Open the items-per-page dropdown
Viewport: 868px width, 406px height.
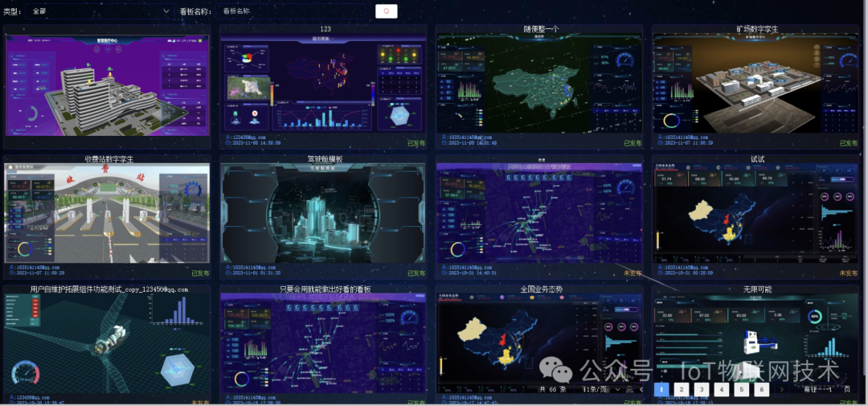tap(602, 389)
